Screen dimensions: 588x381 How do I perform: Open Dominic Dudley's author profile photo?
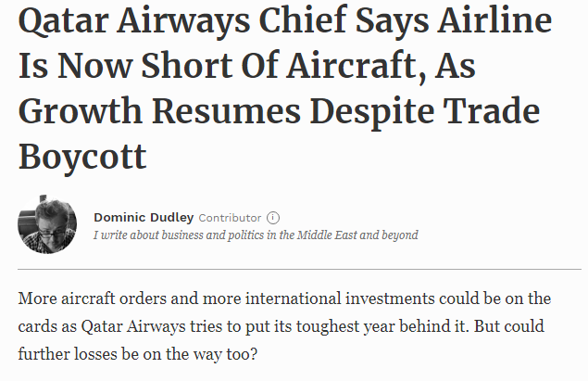point(47,224)
